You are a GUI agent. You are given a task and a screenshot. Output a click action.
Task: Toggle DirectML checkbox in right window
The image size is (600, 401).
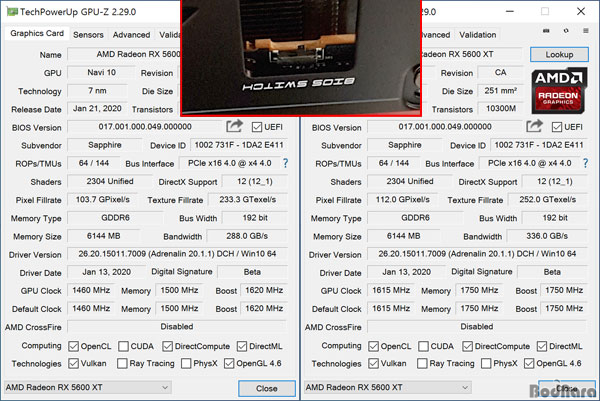click(542, 346)
